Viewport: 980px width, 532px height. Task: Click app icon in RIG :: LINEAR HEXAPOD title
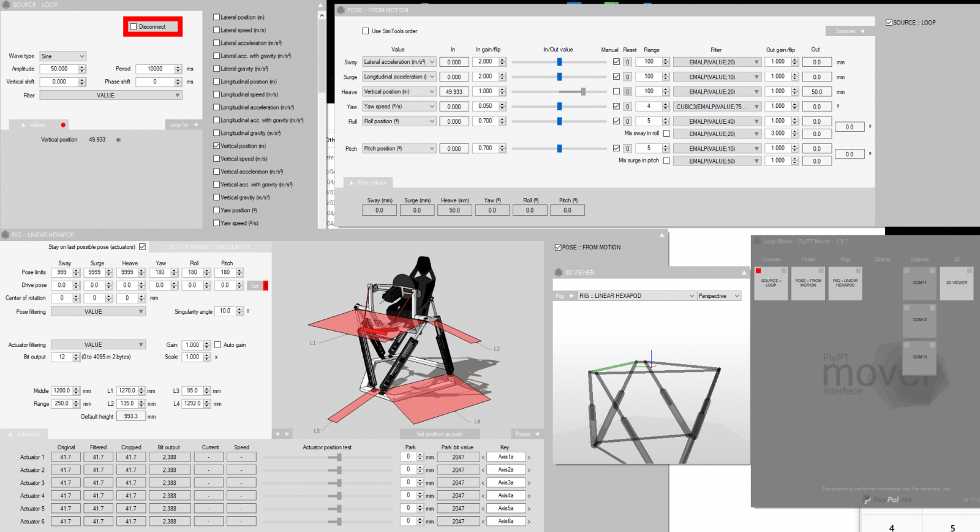[5, 235]
